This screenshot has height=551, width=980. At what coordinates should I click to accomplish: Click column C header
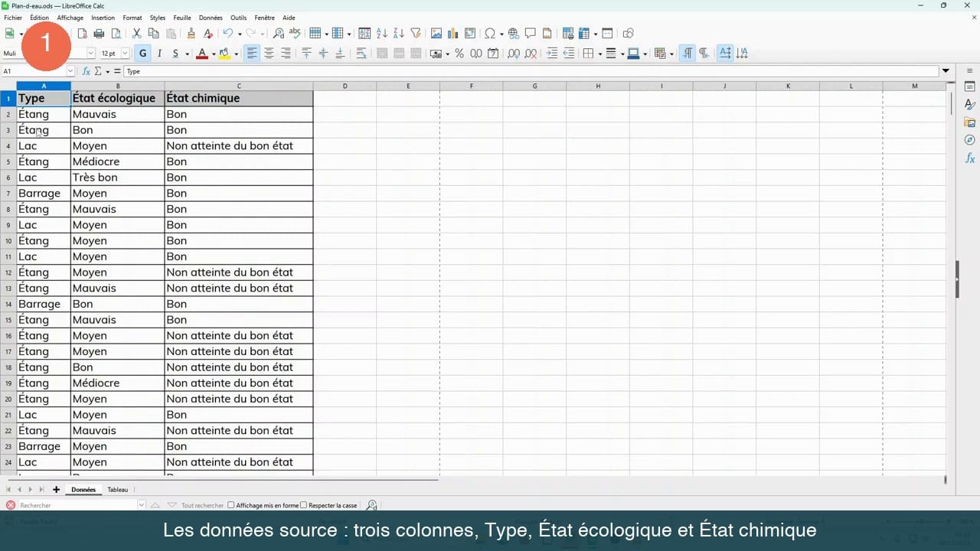pyautogui.click(x=239, y=86)
